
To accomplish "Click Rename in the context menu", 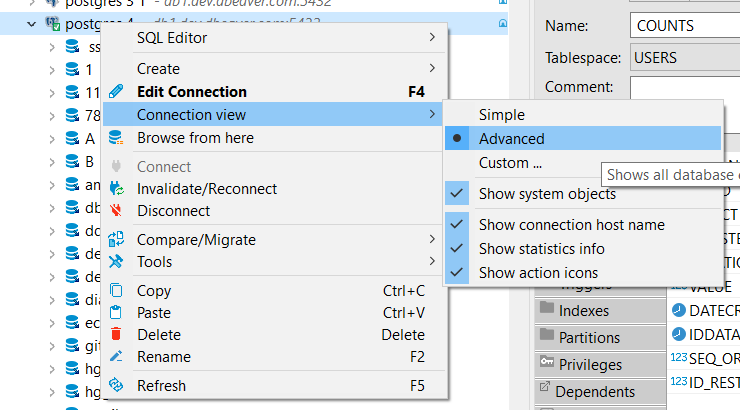I will pos(275,357).
